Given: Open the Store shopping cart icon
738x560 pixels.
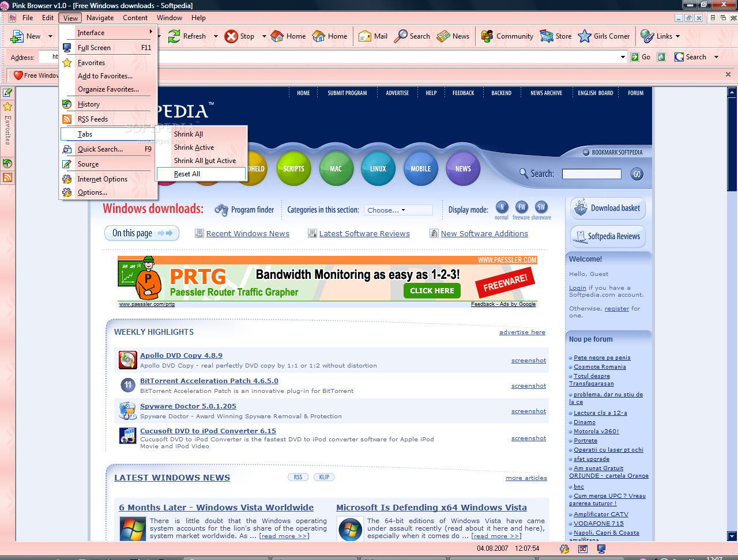Looking at the screenshot, I should tap(547, 36).
